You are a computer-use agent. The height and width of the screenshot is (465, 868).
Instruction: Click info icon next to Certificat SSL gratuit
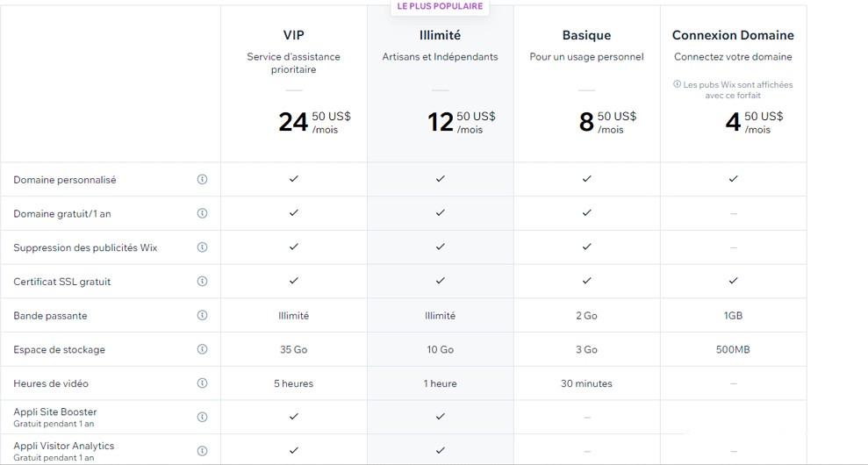pos(202,282)
